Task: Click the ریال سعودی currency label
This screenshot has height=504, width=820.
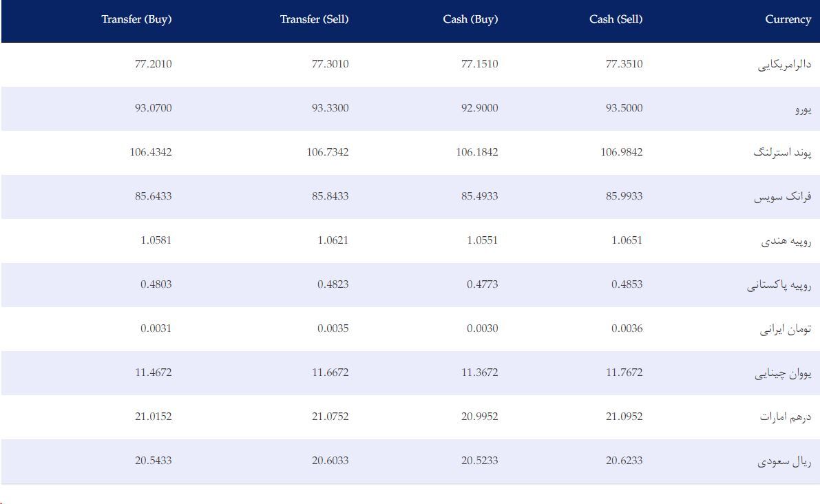Action: 784,461
